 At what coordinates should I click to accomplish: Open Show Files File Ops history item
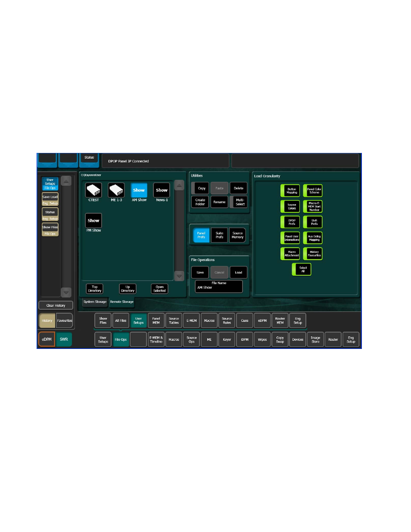point(50,230)
